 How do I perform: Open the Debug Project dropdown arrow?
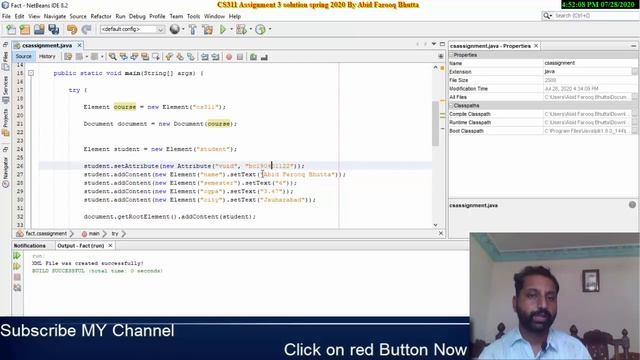pos(250,29)
